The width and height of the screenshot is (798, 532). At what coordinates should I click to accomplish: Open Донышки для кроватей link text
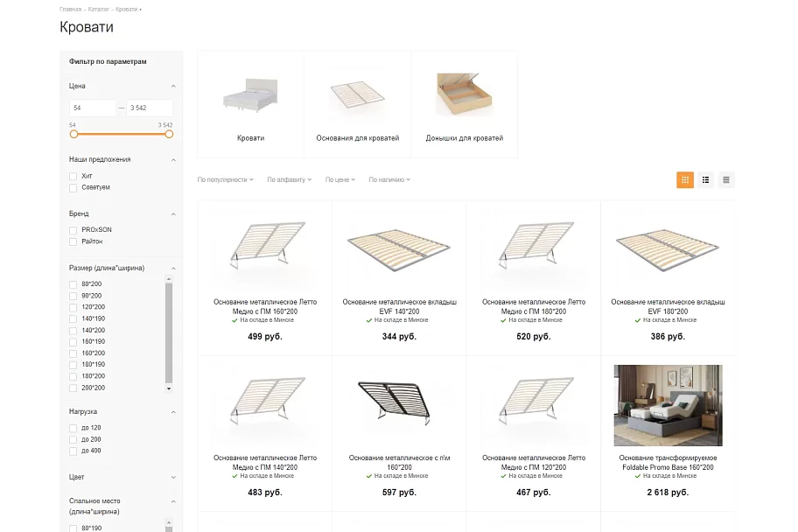pos(464,138)
